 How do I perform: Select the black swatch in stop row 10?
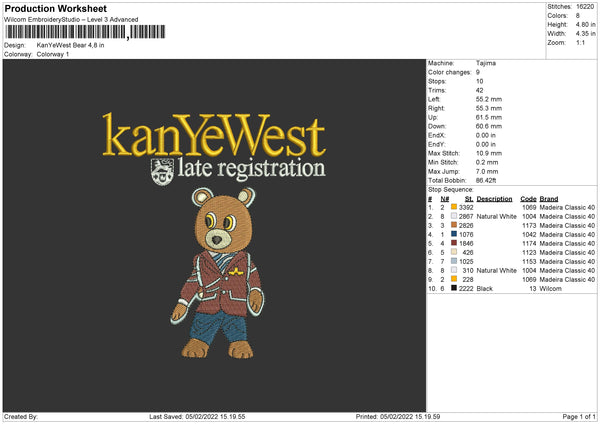(x=454, y=288)
